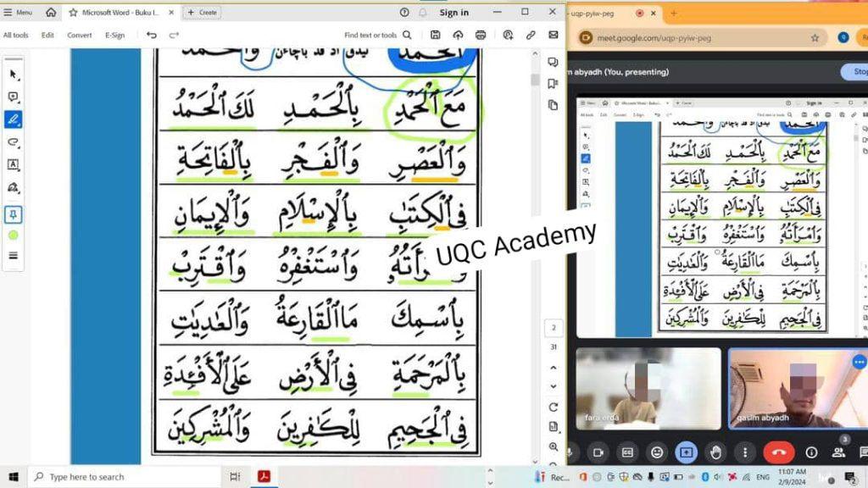Select the freehand lasso draw tool

click(14, 142)
